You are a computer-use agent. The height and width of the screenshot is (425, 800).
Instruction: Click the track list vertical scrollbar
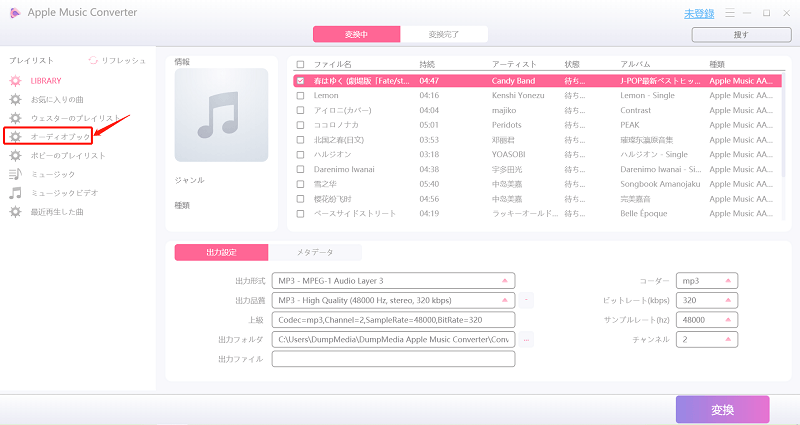pyautogui.click(x=783, y=126)
